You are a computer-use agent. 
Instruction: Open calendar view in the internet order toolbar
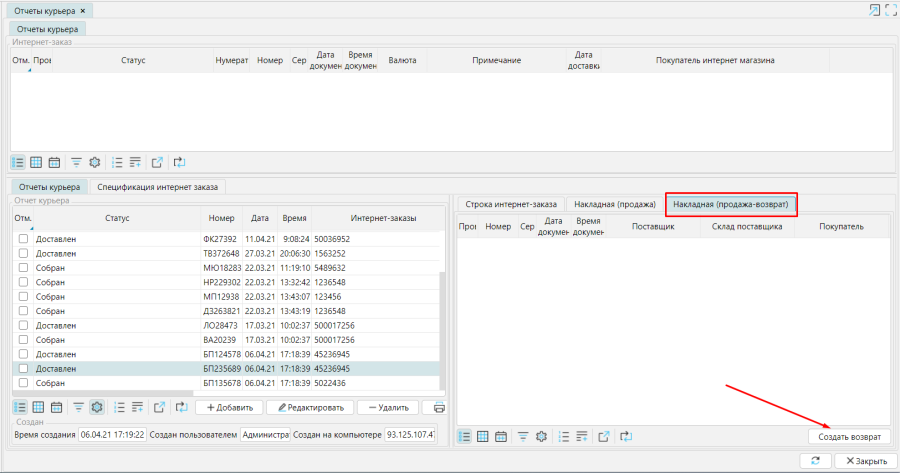(x=55, y=161)
